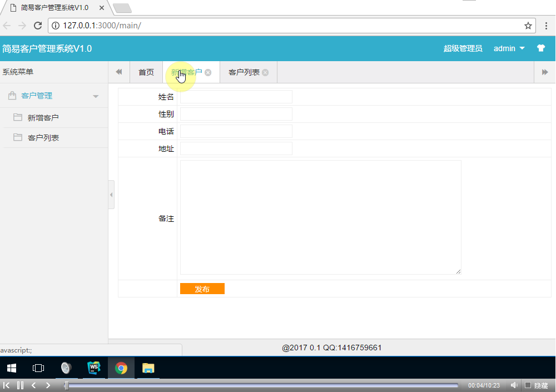Click the folder icon next to 新增客户
Screen dimensions: 556x392
pyautogui.click(x=17, y=117)
